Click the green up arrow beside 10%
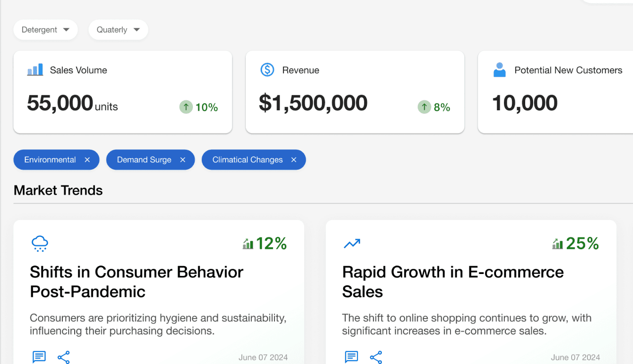Screen dimensions: 633x364 point(186,107)
